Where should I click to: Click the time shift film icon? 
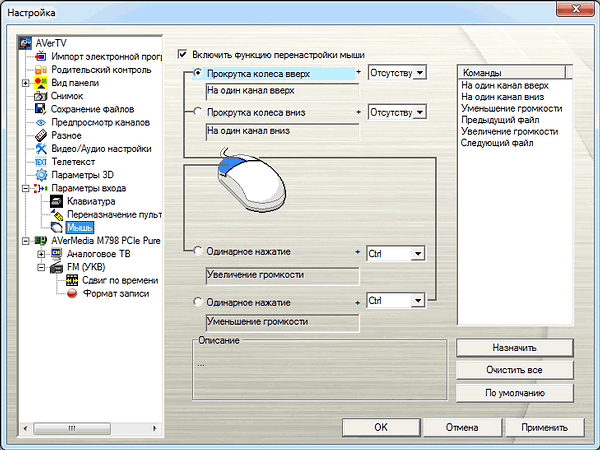[72, 280]
